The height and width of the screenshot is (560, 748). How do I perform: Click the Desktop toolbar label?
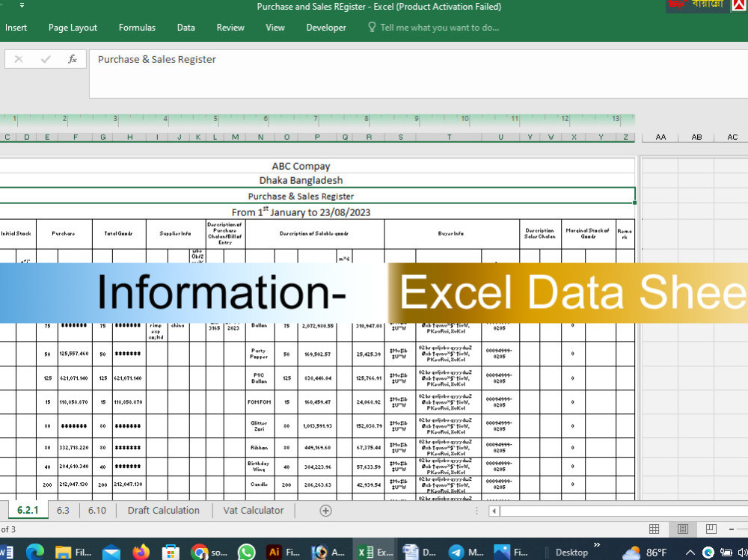tap(571, 553)
